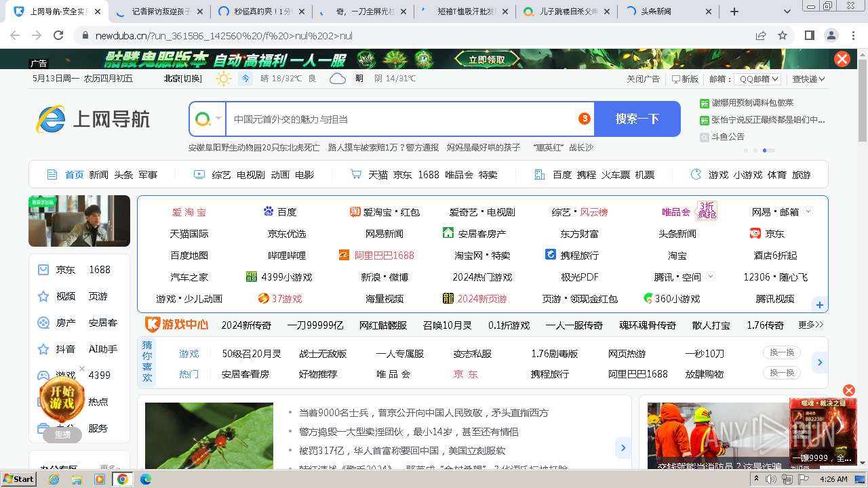
Task: Close the bottom-right game ad popup
Action: 848,390
